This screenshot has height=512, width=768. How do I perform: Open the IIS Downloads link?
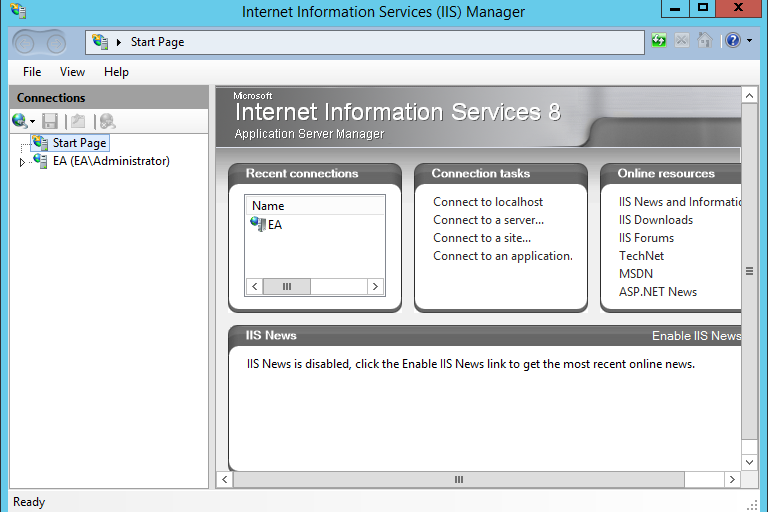[x=656, y=220]
